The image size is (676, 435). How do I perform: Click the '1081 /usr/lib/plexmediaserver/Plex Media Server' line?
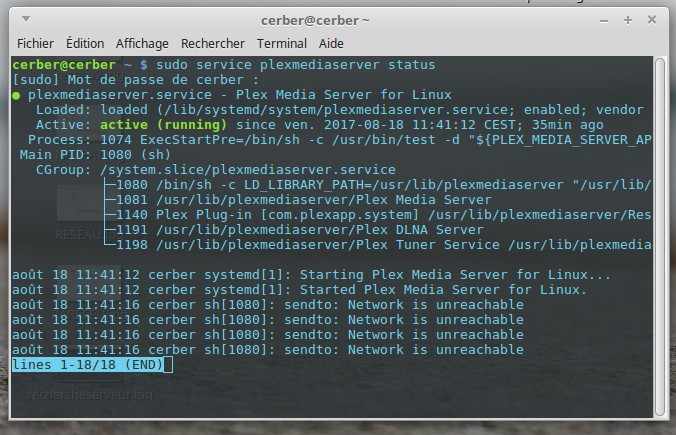coord(304,200)
